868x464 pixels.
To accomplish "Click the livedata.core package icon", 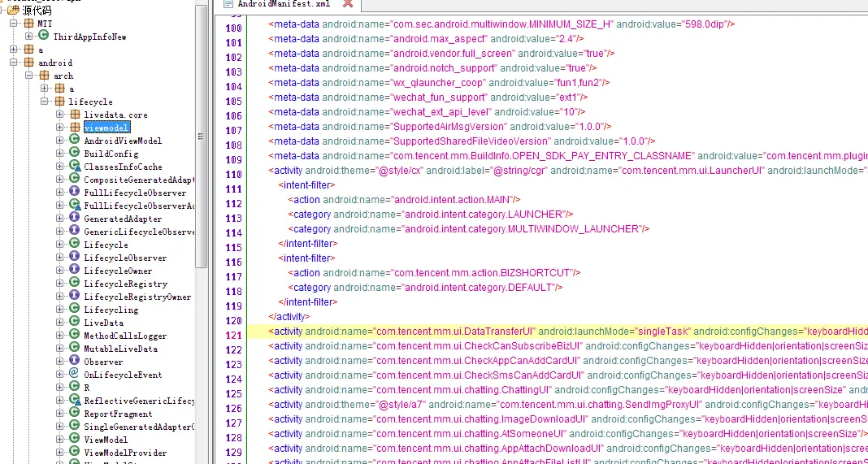I will (x=75, y=115).
